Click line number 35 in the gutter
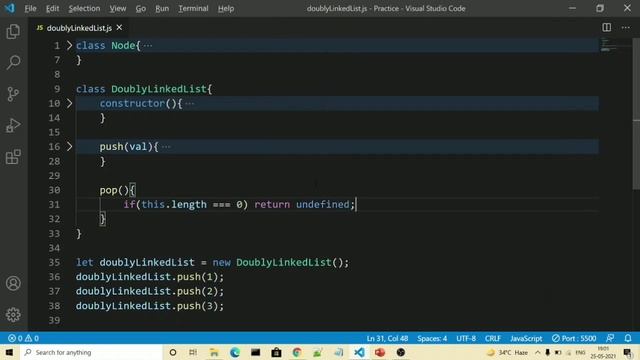The width and height of the screenshot is (640, 360). pos(54,262)
